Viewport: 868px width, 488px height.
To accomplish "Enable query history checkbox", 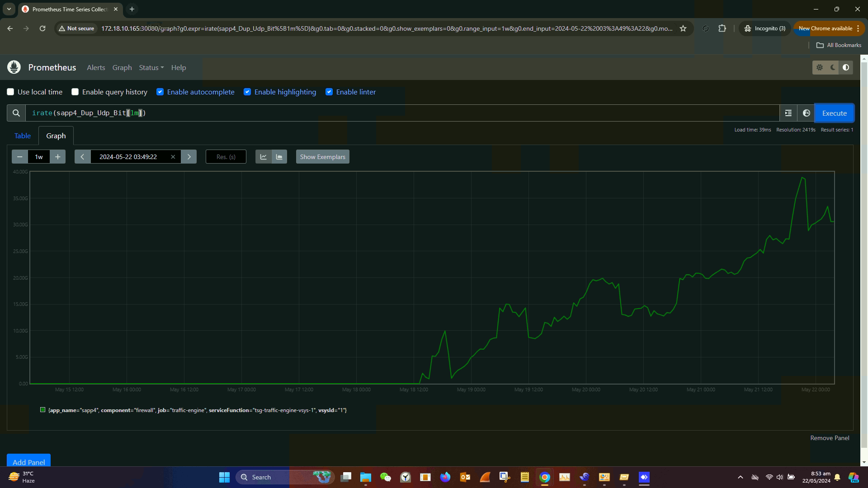I will pyautogui.click(x=75, y=92).
